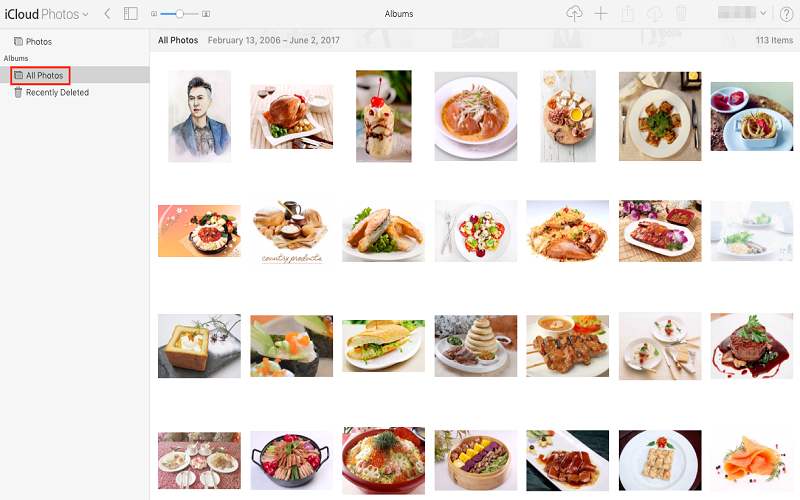Upload photos with the cloud upload icon

pyautogui.click(x=574, y=14)
